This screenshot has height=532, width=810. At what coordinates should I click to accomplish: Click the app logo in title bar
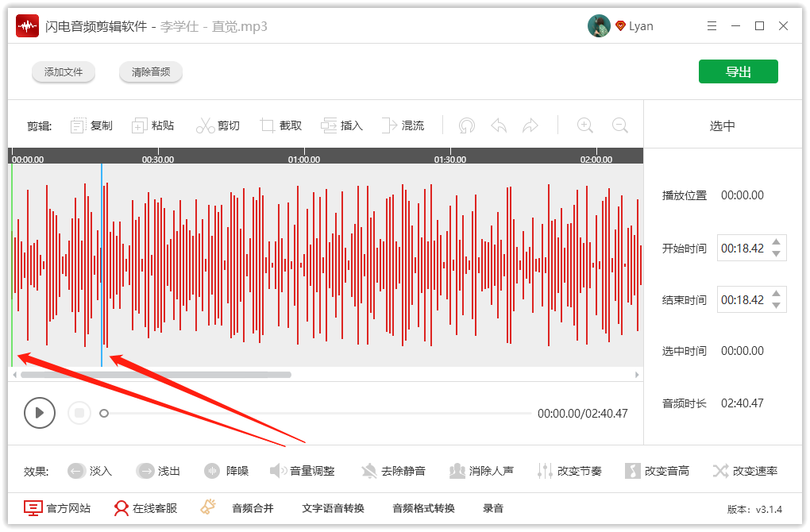coord(27,26)
